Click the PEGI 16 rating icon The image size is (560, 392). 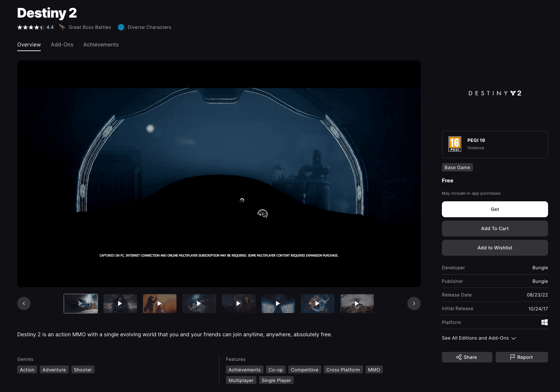(x=455, y=144)
